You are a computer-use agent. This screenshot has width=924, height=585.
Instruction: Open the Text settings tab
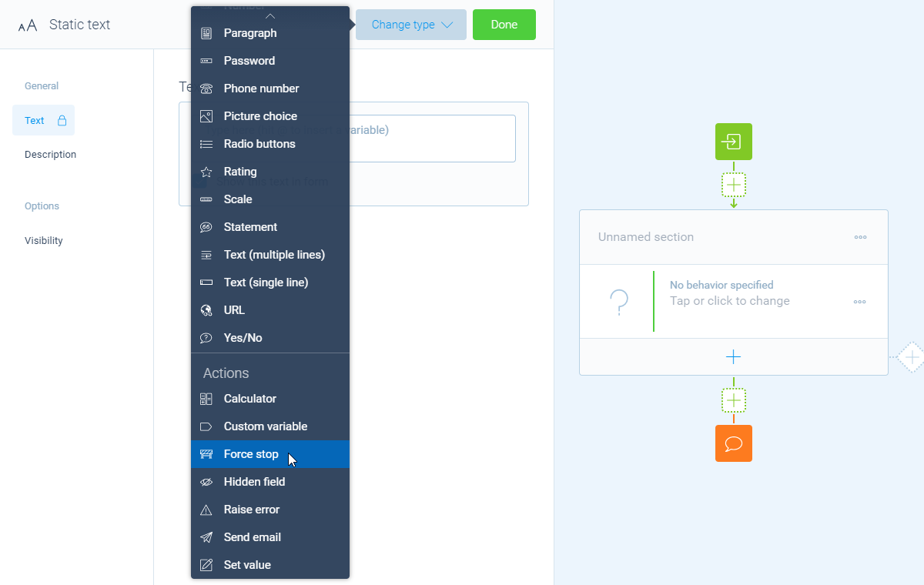43,120
